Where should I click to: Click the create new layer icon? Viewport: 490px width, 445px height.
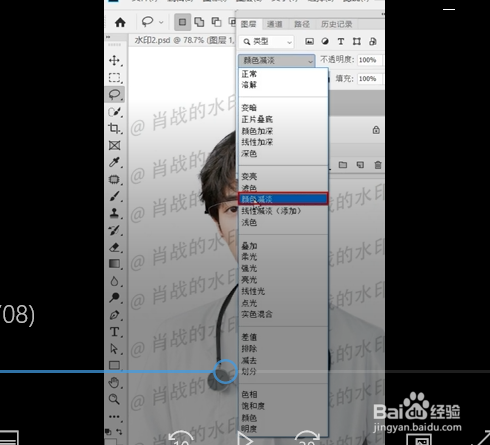[360, 165]
